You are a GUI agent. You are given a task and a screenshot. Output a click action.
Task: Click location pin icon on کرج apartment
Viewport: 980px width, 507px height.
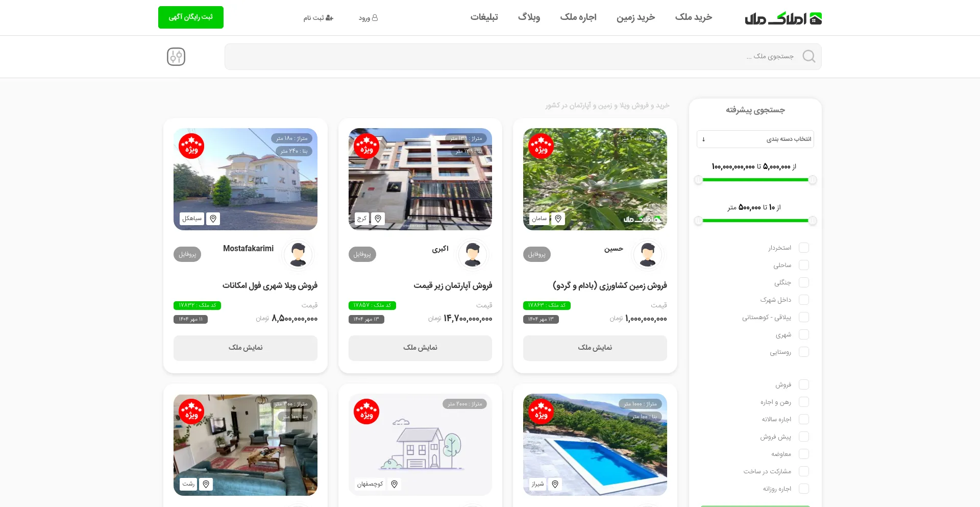click(378, 219)
